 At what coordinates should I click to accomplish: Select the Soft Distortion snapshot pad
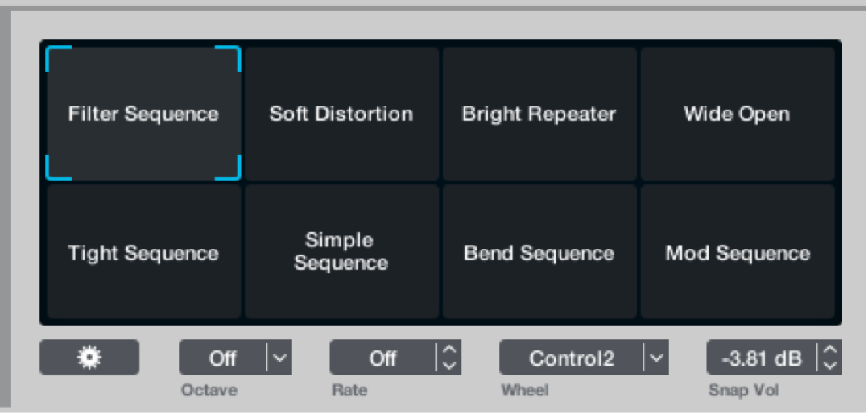pos(341,114)
